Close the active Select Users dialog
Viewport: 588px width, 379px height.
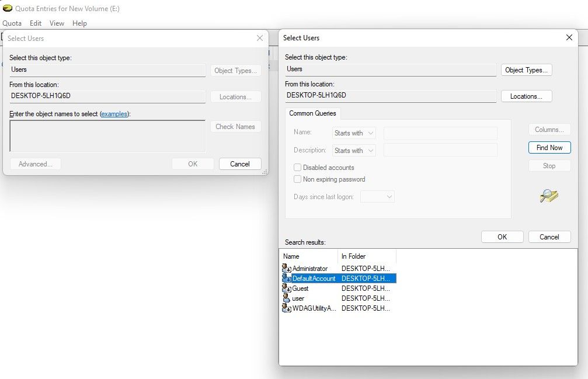pos(569,38)
